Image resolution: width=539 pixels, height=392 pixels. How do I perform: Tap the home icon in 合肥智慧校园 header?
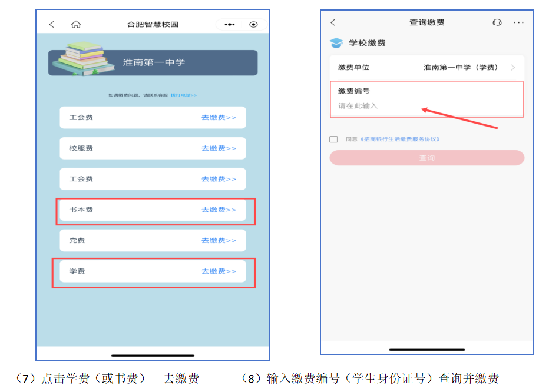pyautogui.click(x=75, y=24)
